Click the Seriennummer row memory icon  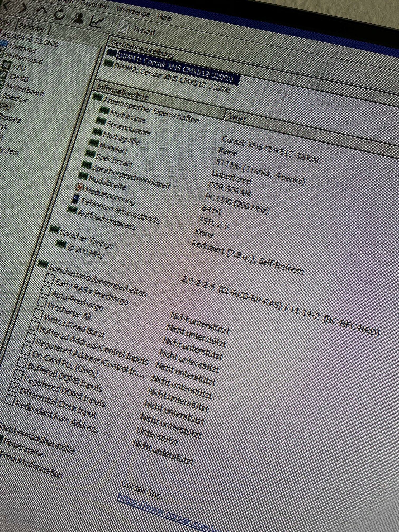[x=100, y=121]
